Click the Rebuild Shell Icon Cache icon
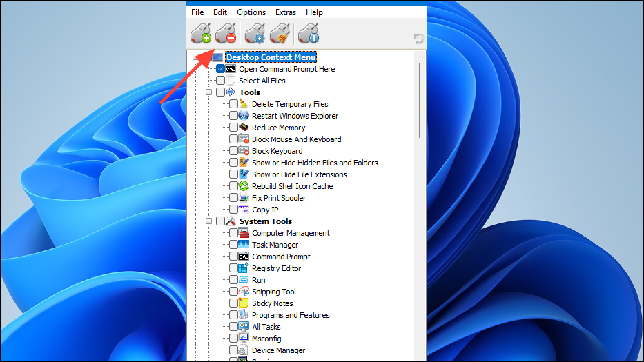Viewport: 644px width, 362px height. [244, 186]
